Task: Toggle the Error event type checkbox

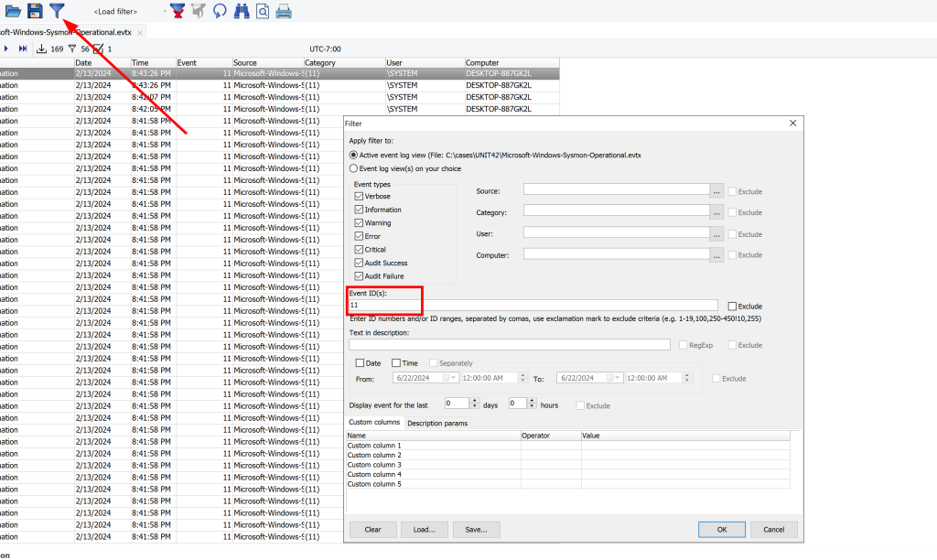Action: tap(359, 236)
